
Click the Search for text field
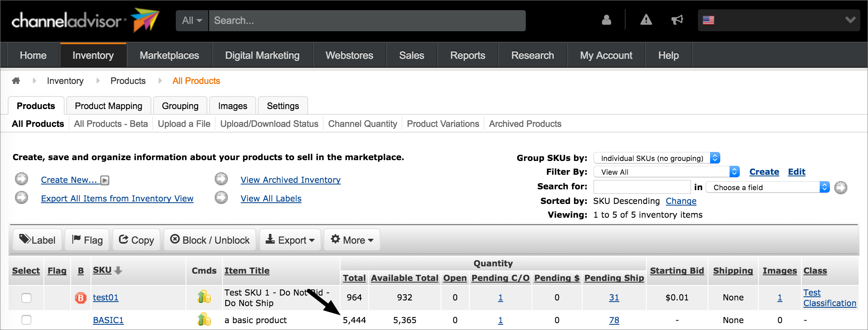click(x=642, y=187)
